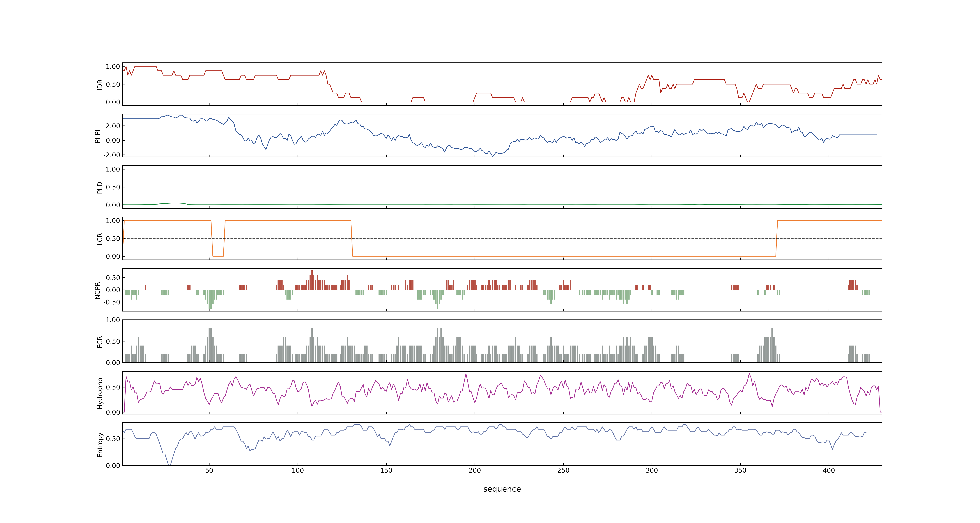Click the LCR y-axis label
Viewport: 980px width, 523px height.
coord(100,239)
